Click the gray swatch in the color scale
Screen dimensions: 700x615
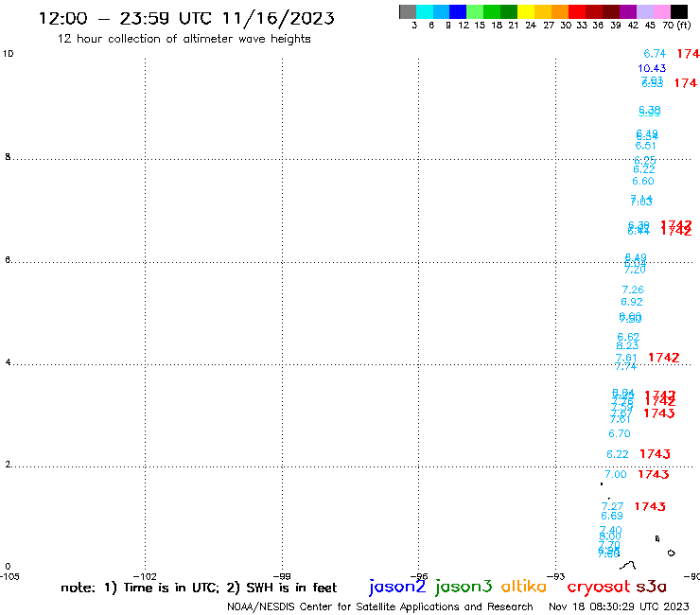coord(408,11)
